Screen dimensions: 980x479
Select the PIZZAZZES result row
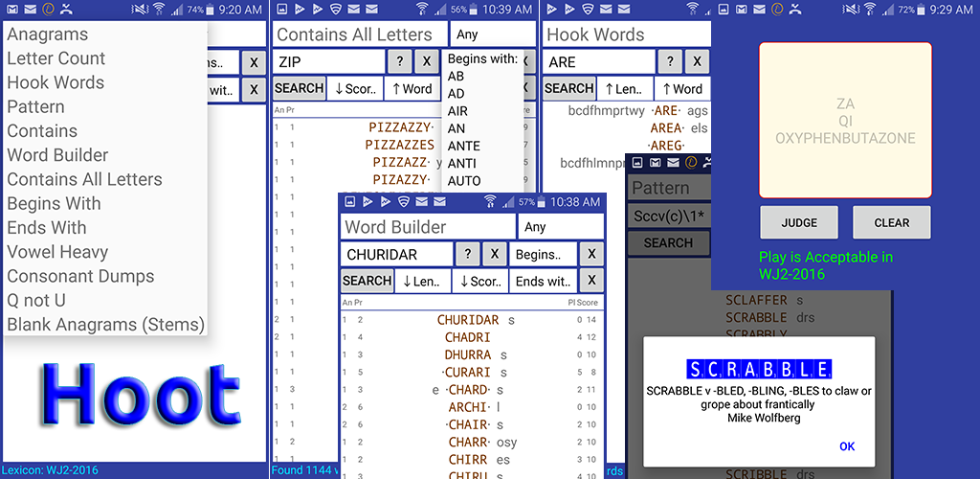pos(400,145)
